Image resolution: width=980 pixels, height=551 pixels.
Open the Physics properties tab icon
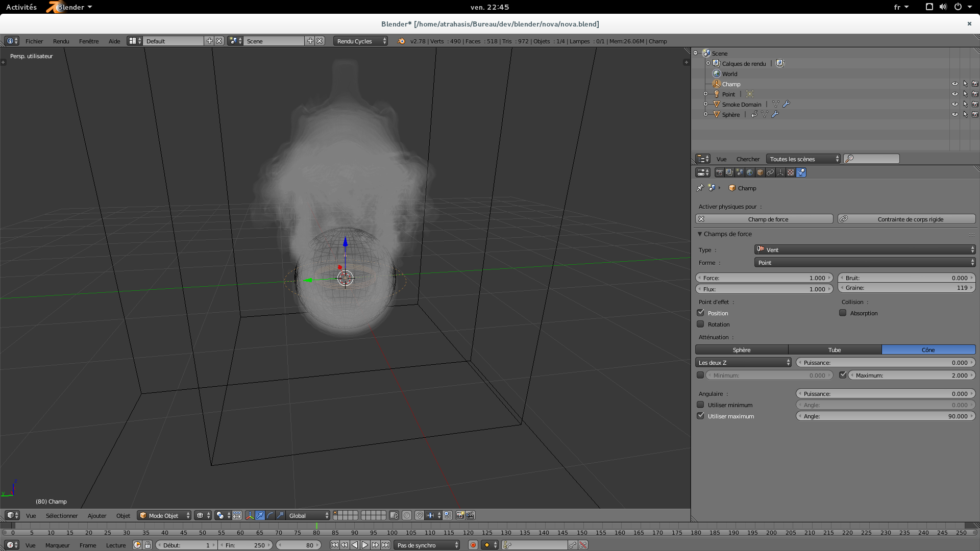pos(801,172)
